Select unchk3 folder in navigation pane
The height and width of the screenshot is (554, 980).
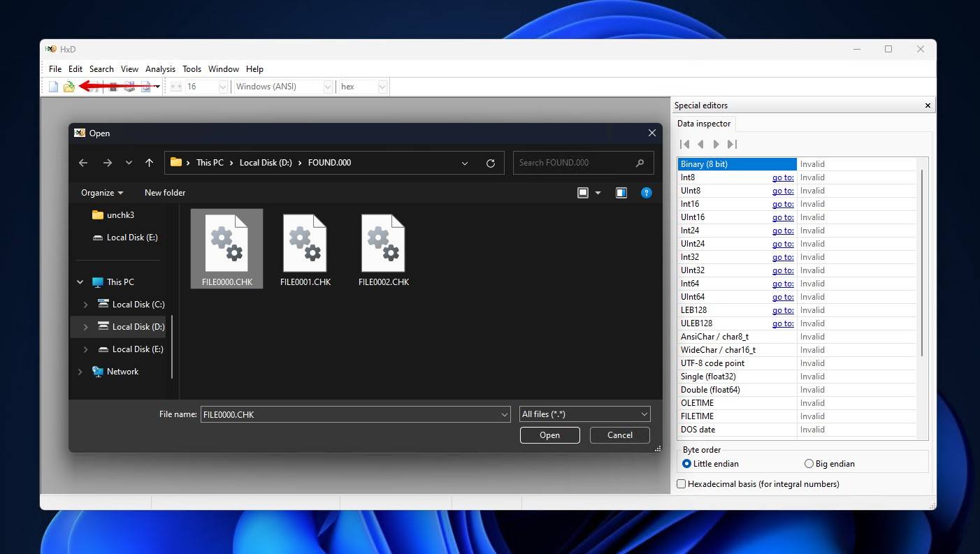(113, 215)
